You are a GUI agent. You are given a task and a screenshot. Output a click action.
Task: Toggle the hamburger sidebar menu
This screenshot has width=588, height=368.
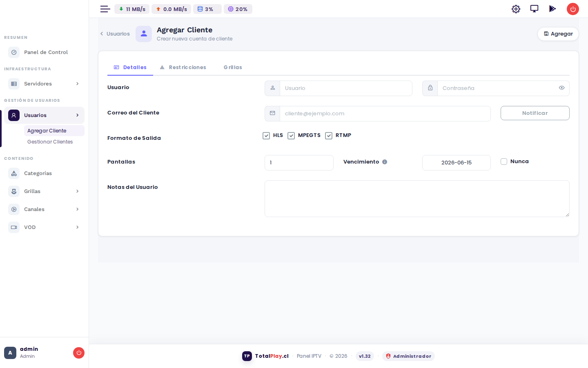pos(105,9)
